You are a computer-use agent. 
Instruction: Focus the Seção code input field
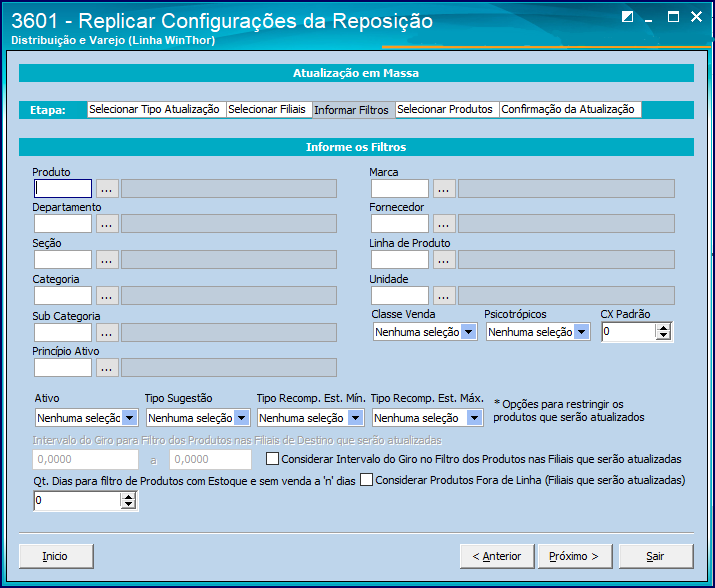click(63, 260)
